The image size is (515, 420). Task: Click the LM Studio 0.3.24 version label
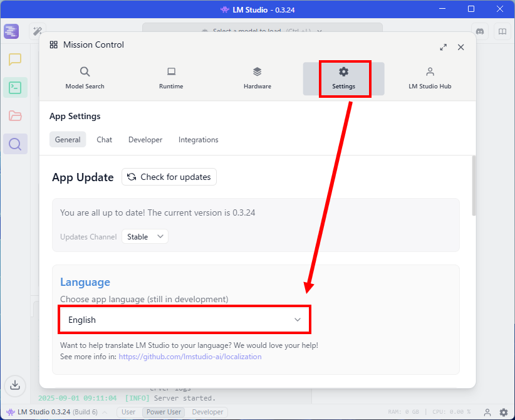point(44,412)
